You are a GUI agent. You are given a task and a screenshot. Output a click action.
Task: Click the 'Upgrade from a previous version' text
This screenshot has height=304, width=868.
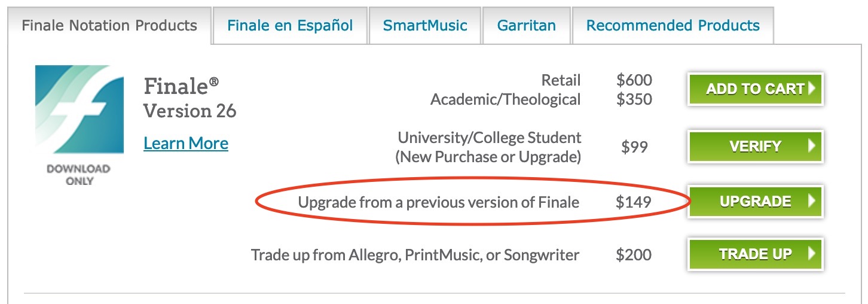point(438,202)
